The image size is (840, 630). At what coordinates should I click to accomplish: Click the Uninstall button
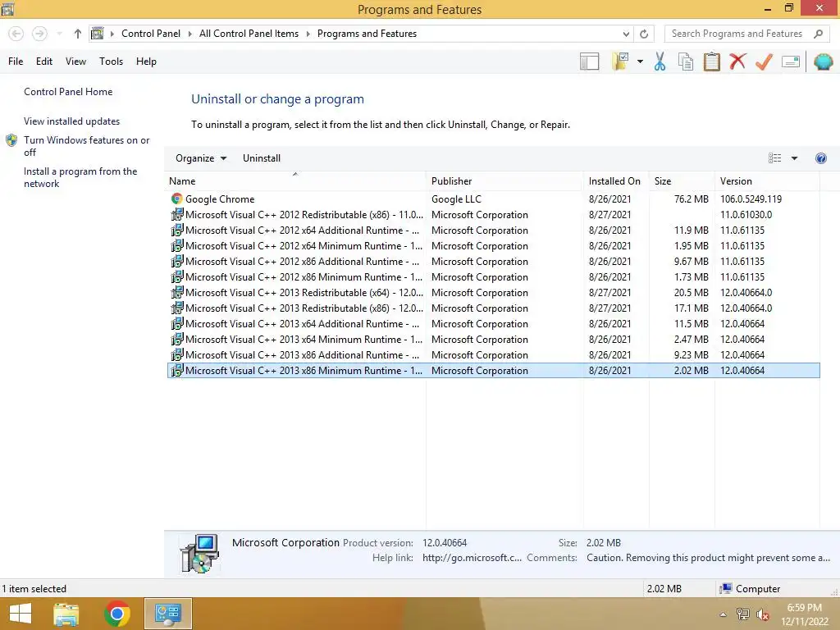pos(262,158)
